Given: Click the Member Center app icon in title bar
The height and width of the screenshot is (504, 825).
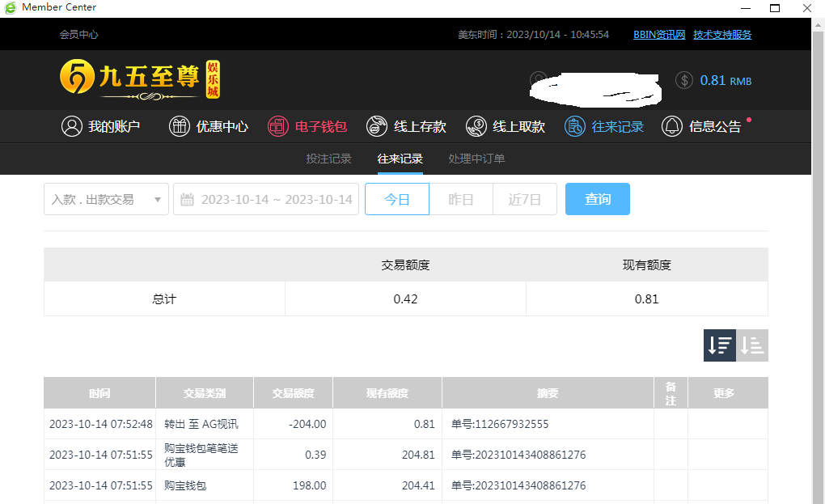Looking at the screenshot, I should (x=11, y=7).
